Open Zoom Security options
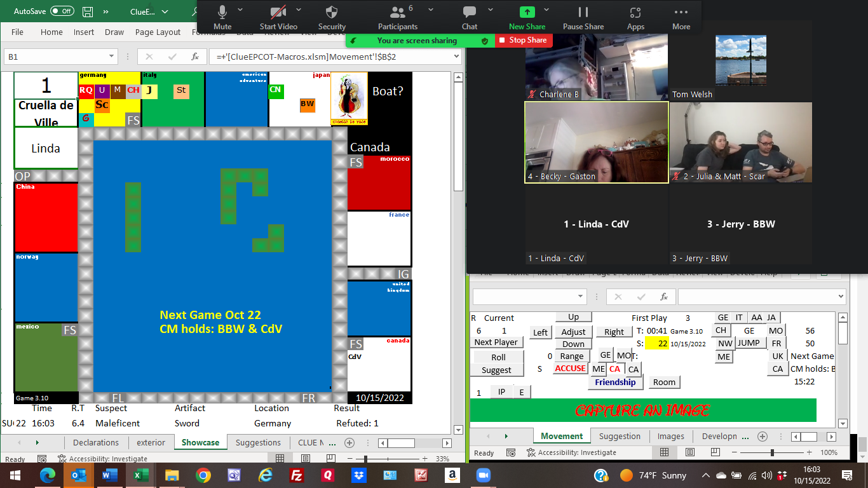Viewport: 868px width, 488px height. (332, 17)
